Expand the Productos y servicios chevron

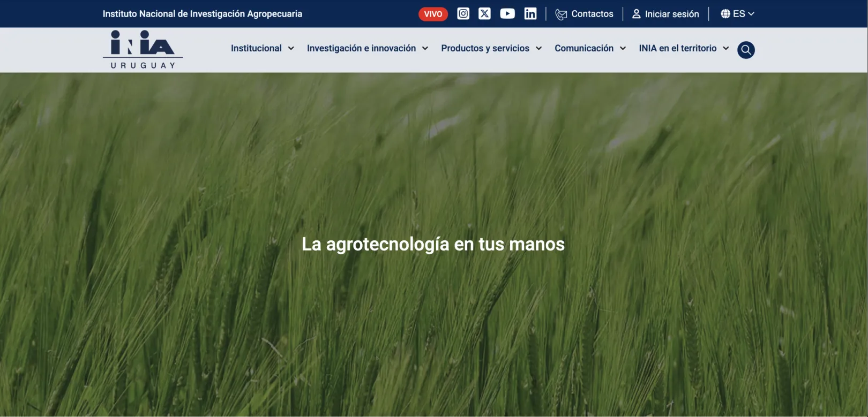538,48
